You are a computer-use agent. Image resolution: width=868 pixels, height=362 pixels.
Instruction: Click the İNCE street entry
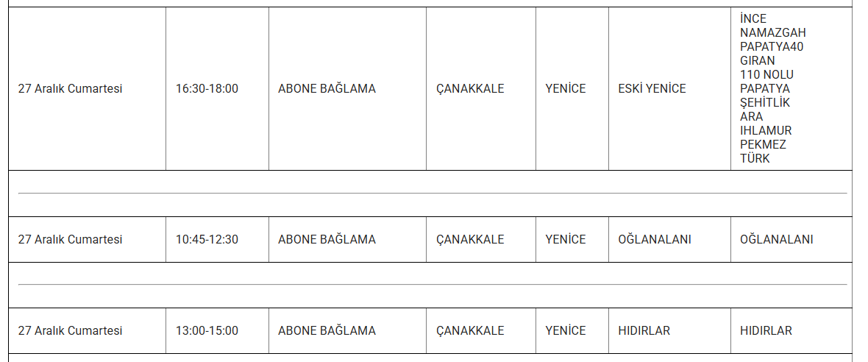(x=753, y=19)
